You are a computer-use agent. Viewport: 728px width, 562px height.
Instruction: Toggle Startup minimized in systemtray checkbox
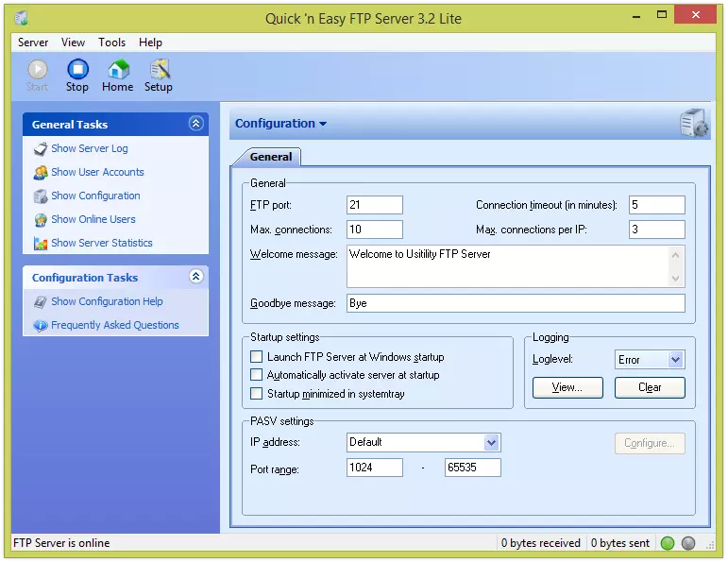pos(257,394)
